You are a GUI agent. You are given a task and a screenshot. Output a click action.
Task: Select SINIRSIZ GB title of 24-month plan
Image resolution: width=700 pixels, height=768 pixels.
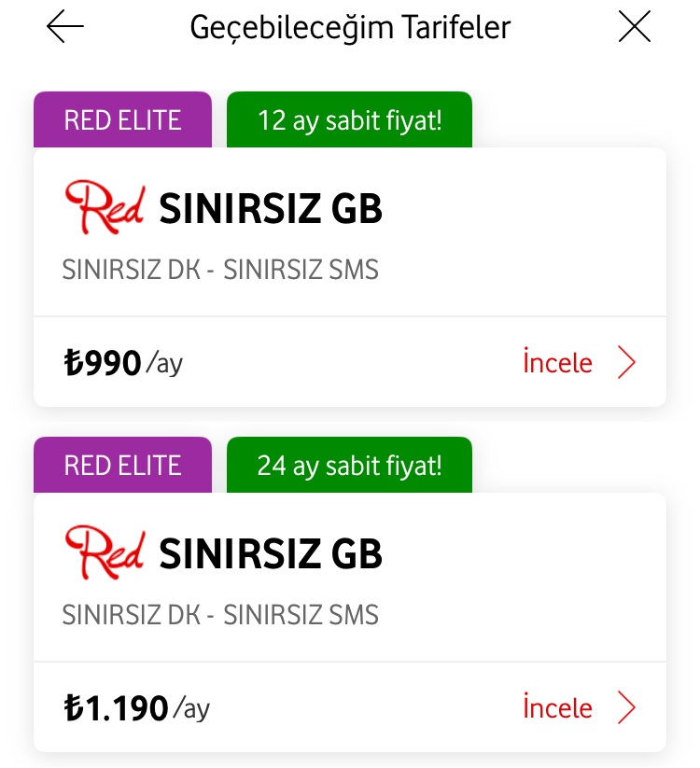click(271, 554)
